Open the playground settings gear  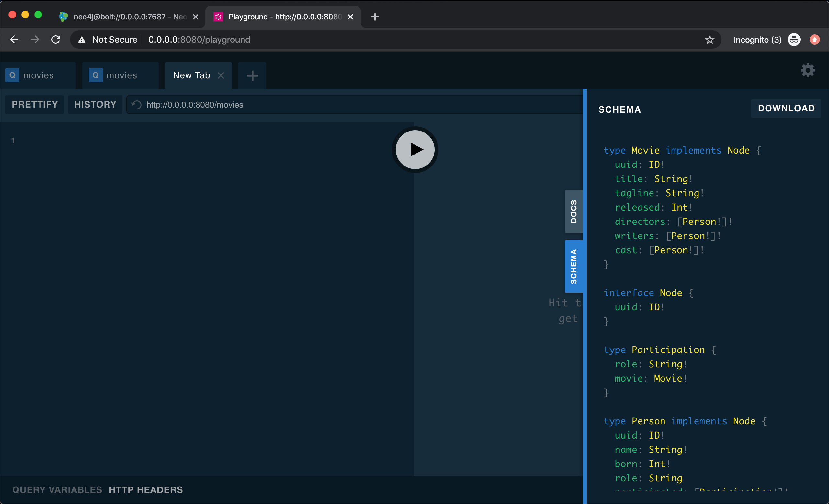pyautogui.click(x=808, y=71)
